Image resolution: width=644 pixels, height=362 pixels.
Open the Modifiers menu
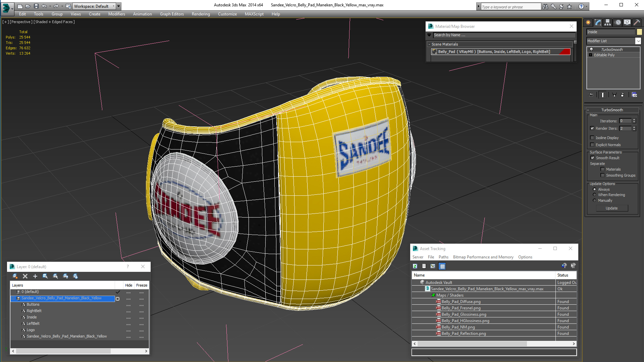pyautogui.click(x=116, y=14)
